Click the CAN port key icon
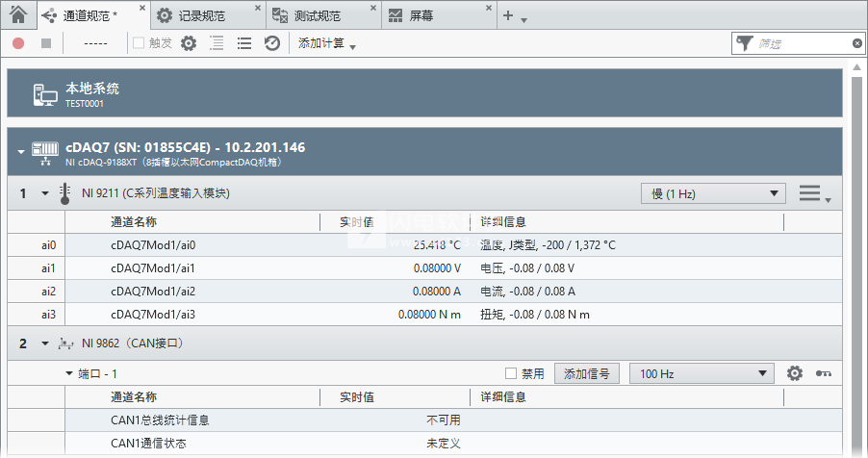868x458 pixels. coord(823,373)
